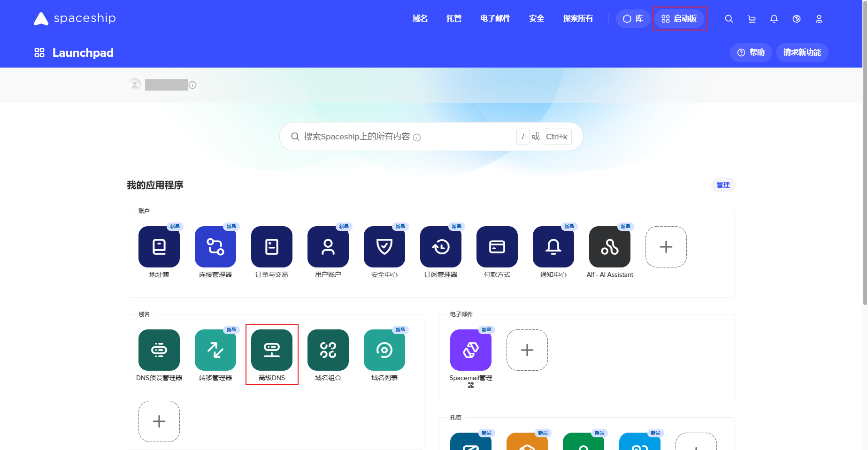The width and height of the screenshot is (868, 450).
Task: Open the 安全 menu
Action: [537, 19]
